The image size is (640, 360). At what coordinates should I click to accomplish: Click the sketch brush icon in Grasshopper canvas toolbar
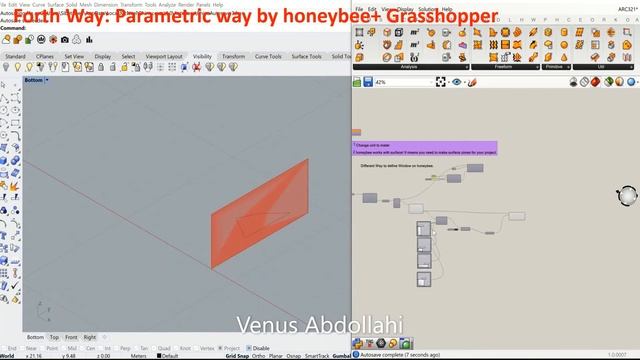pos(473,82)
